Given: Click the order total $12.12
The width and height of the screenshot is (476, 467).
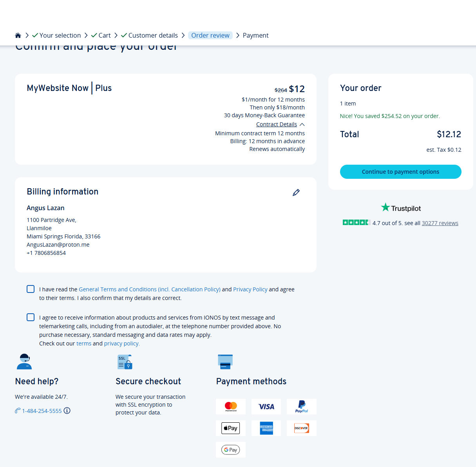Looking at the screenshot, I should pos(449,134).
